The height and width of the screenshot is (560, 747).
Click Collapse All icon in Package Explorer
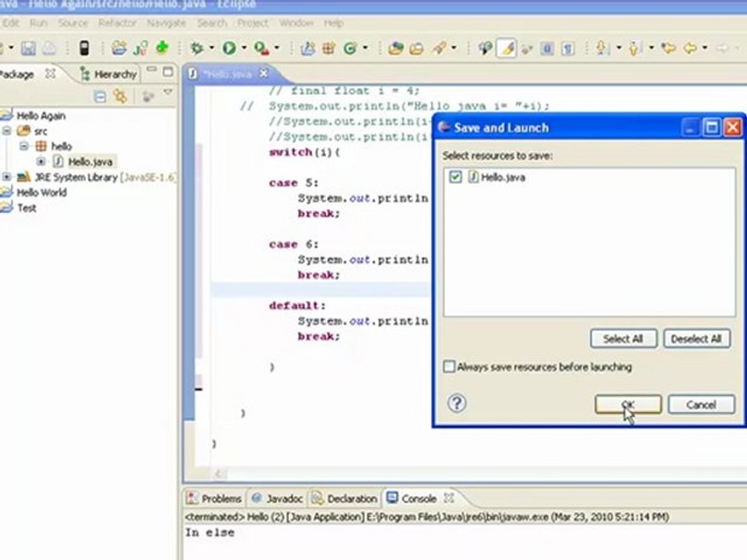[100, 96]
